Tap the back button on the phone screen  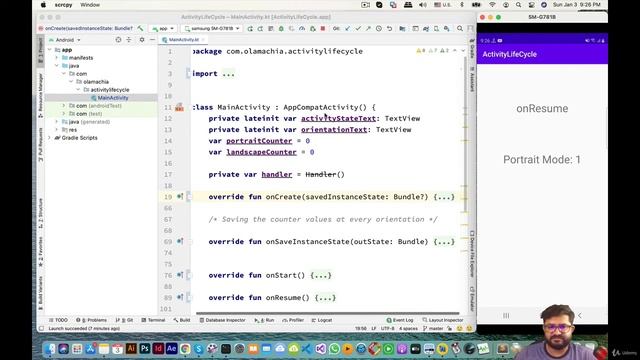coord(579,316)
